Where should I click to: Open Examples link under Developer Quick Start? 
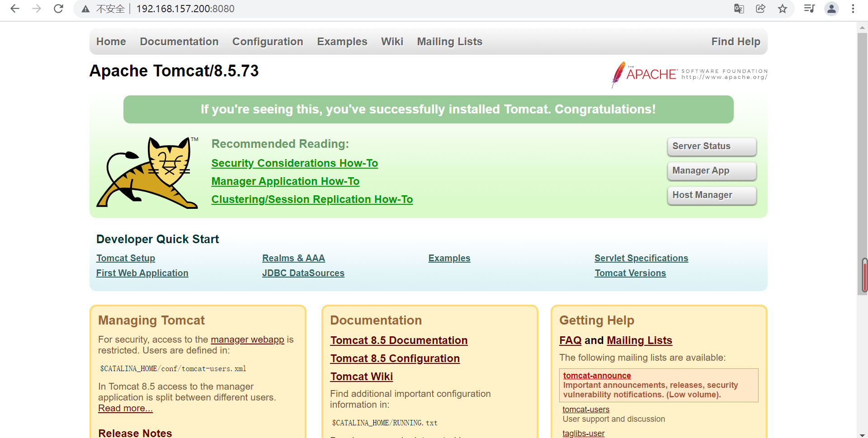[449, 258]
